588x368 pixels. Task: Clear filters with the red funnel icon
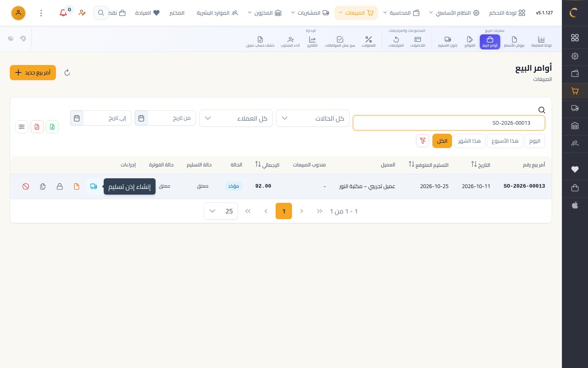[423, 141]
